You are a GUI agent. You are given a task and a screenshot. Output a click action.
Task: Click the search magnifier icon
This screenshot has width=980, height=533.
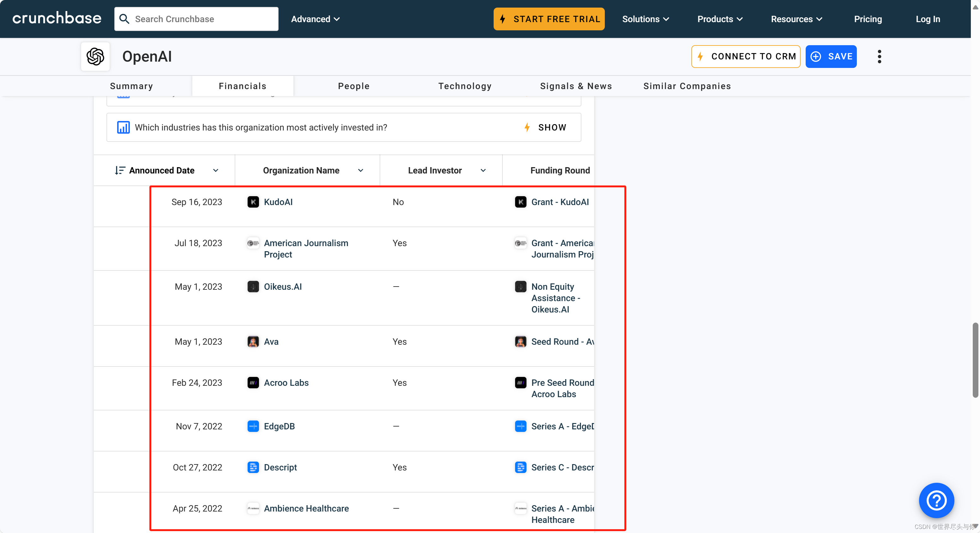[x=124, y=19]
